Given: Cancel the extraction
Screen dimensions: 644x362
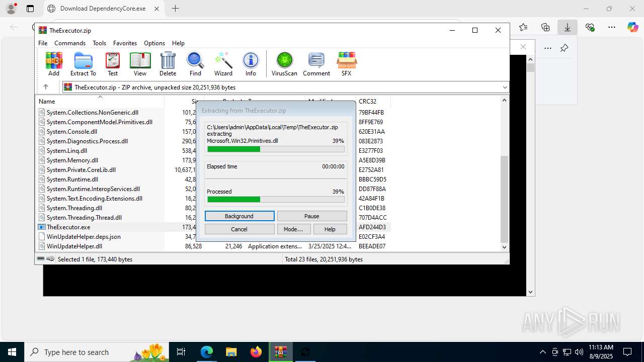Looking at the screenshot, I should pos(239,229).
